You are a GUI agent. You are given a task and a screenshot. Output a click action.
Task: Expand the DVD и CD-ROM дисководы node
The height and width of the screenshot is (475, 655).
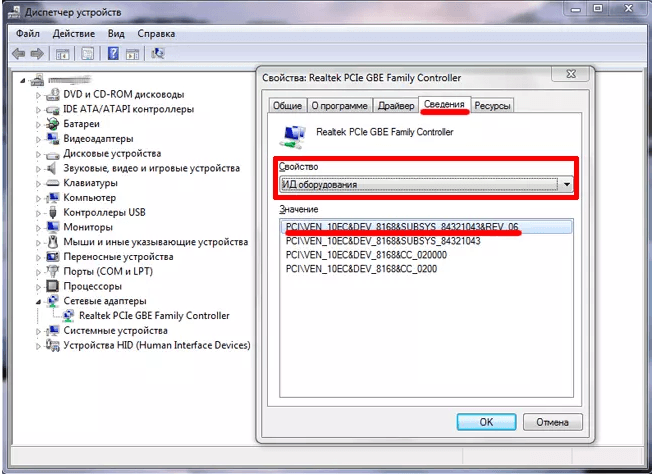38,95
